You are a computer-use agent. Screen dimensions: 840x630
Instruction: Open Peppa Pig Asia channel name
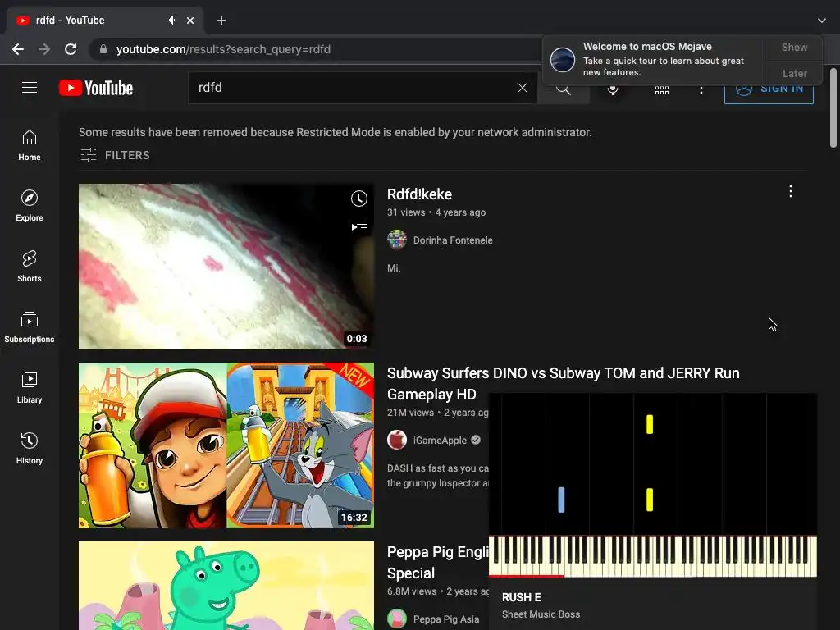click(446, 619)
